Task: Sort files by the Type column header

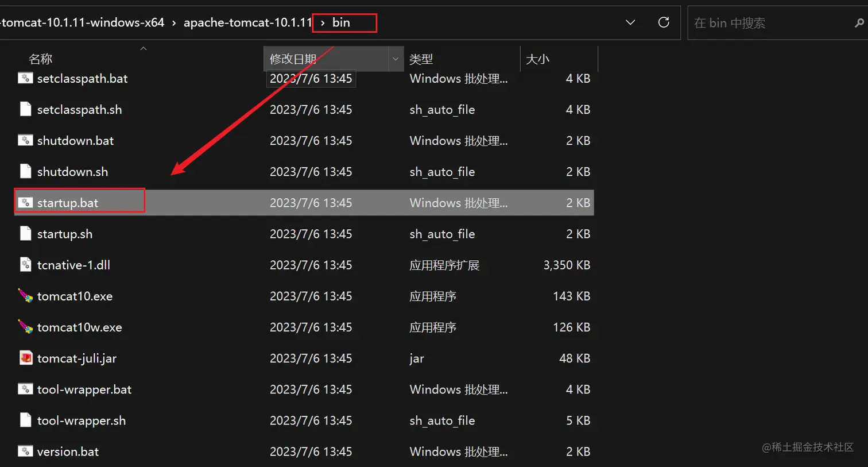Action: click(x=421, y=59)
